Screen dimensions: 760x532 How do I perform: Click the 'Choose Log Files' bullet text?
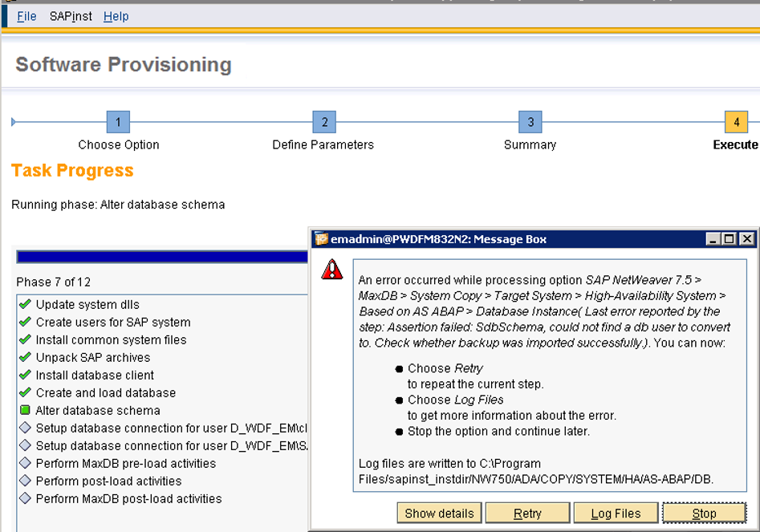(x=456, y=400)
